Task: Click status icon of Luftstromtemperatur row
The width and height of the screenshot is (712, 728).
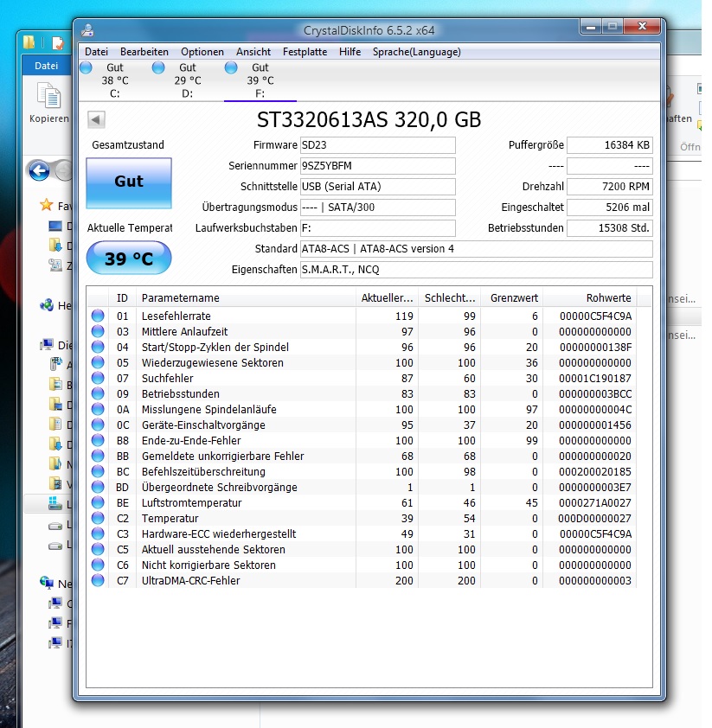Action: pyautogui.click(x=98, y=503)
